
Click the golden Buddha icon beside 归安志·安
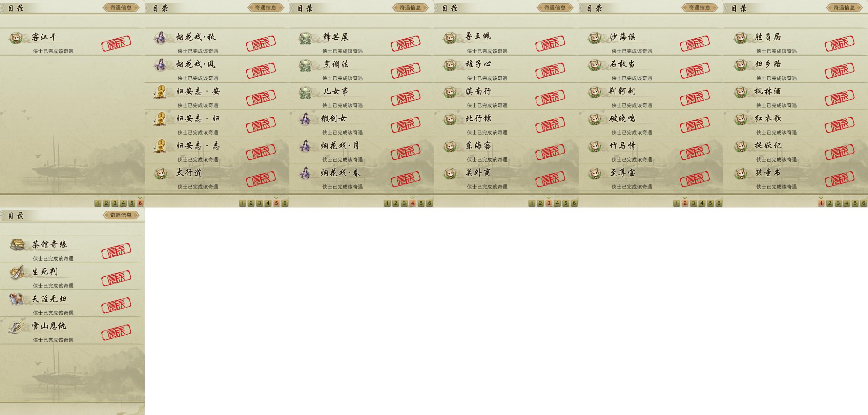point(160,92)
